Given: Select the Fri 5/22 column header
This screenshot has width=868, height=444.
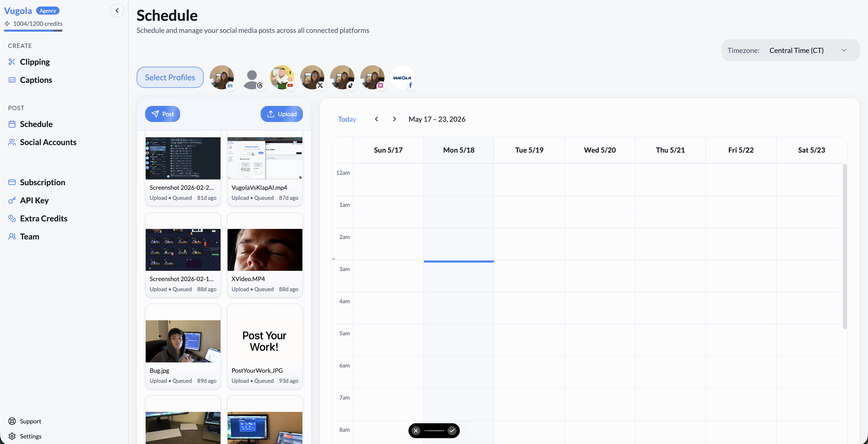Looking at the screenshot, I should pyautogui.click(x=741, y=150).
